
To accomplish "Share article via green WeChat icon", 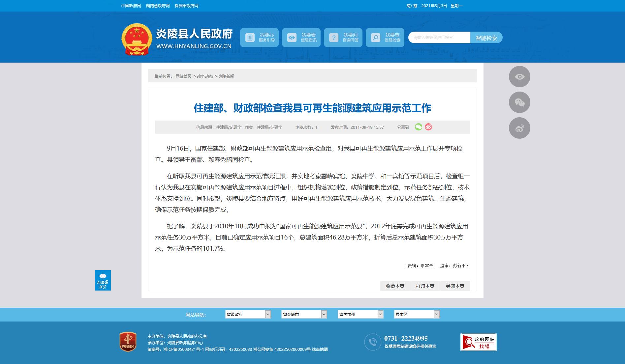I will 418,127.
